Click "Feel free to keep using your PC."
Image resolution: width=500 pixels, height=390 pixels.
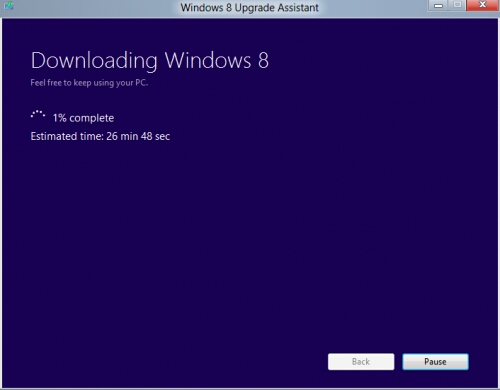(x=89, y=83)
